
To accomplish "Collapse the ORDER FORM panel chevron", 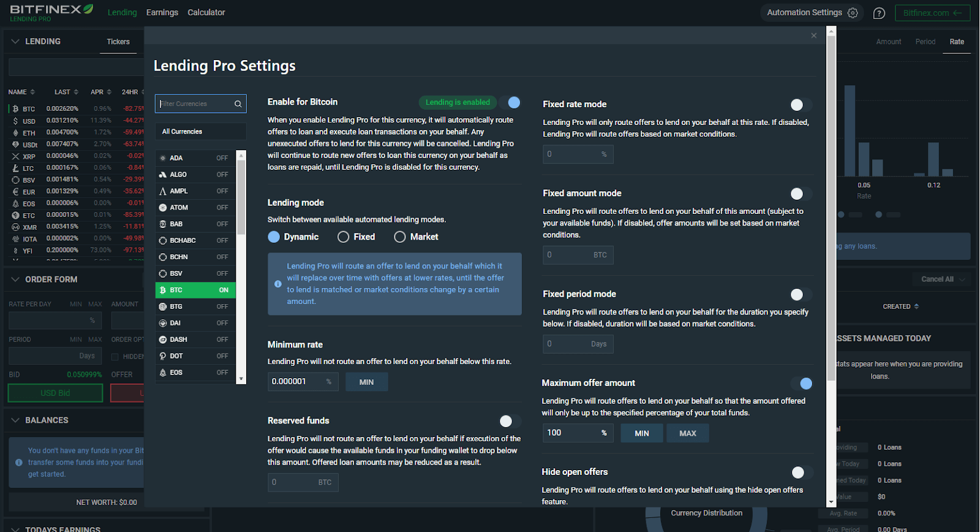I will point(15,279).
